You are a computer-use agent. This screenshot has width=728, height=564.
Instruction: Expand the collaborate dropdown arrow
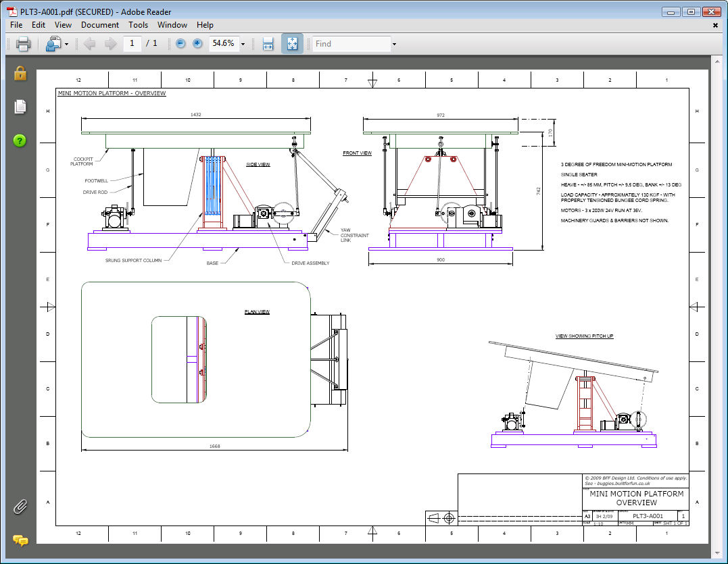click(x=66, y=45)
